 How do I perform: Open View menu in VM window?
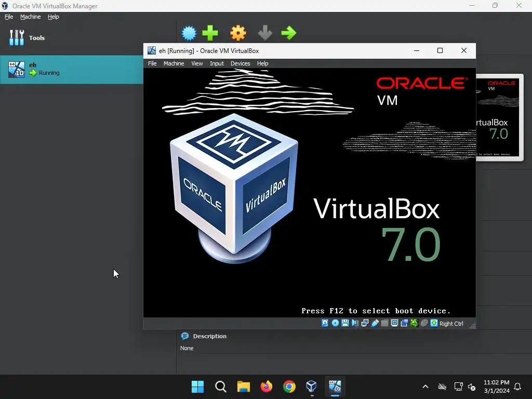(x=197, y=63)
